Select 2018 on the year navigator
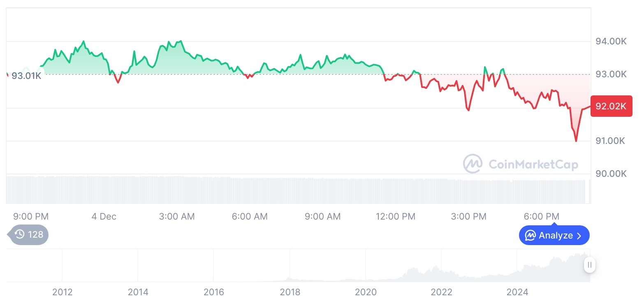 pyautogui.click(x=290, y=292)
